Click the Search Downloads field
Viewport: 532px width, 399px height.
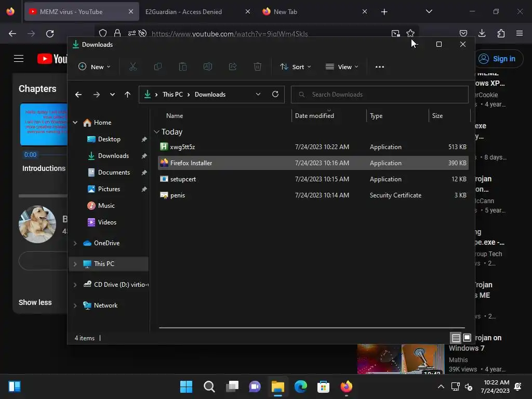[x=380, y=95]
